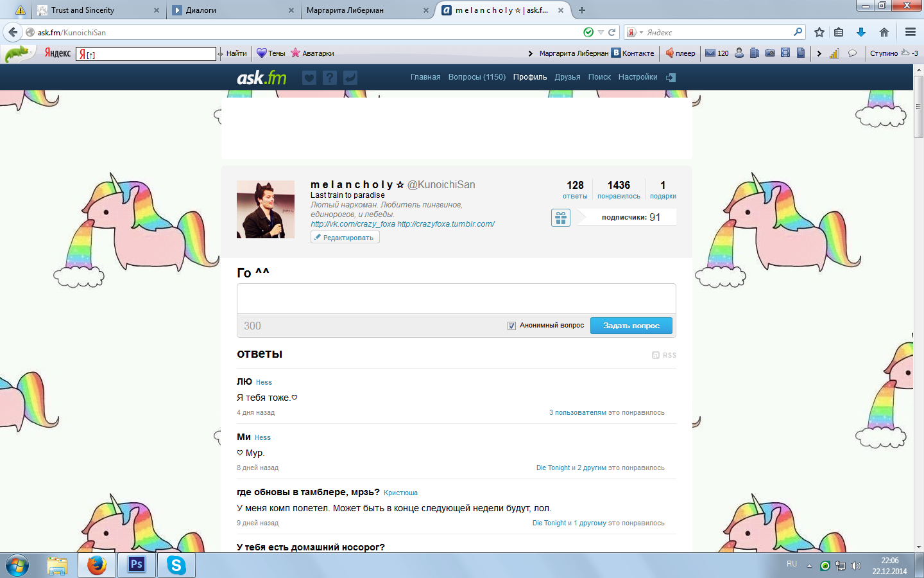Click the browser back arrow

pos(13,32)
